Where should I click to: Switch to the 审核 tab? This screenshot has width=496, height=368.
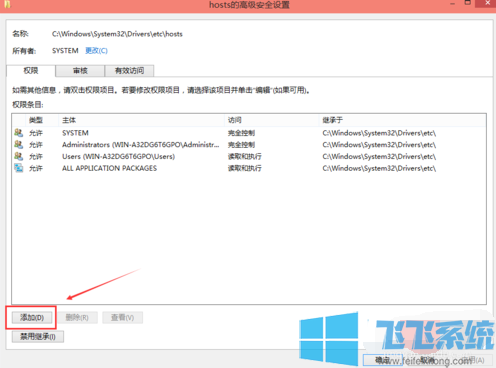coord(80,70)
